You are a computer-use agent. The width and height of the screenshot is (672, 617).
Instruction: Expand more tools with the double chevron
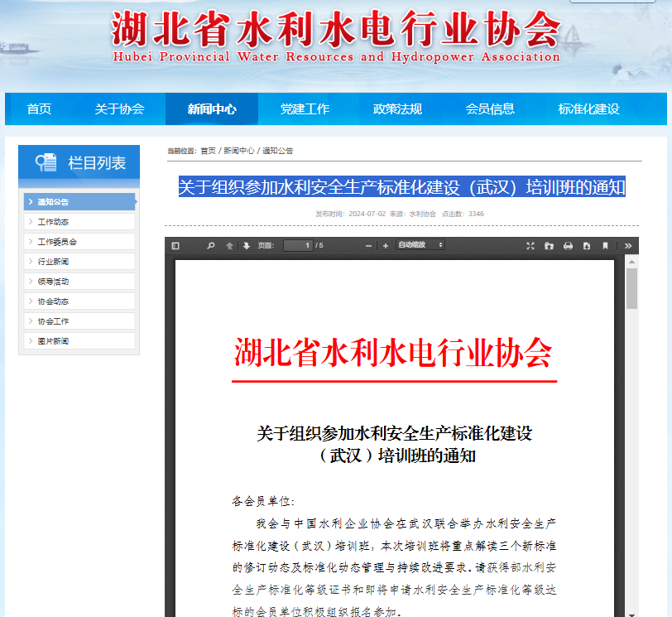click(628, 244)
